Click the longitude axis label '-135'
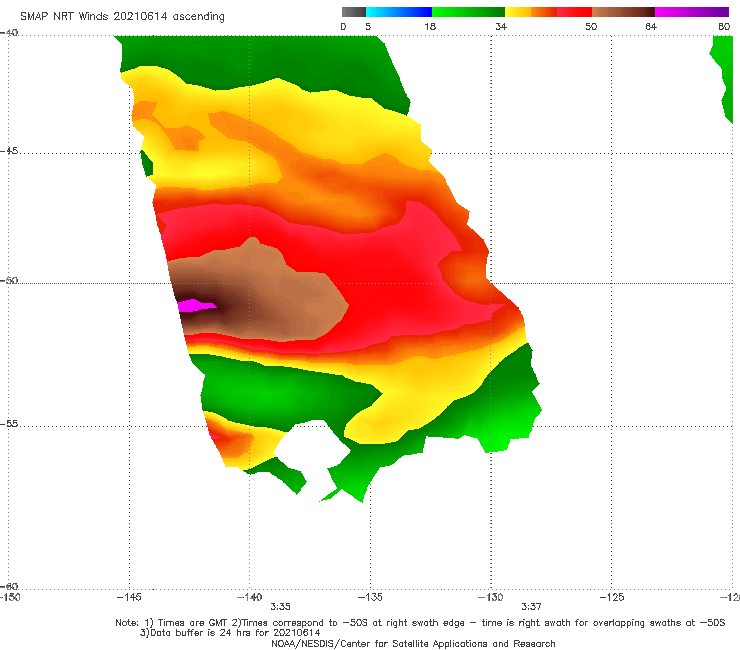740x650 pixels. (370, 597)
